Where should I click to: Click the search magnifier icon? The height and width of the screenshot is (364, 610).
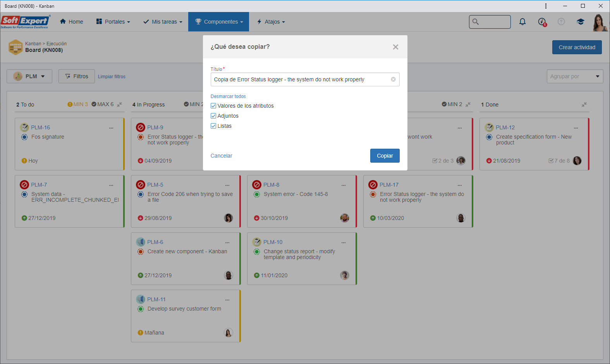pos(476,22)
